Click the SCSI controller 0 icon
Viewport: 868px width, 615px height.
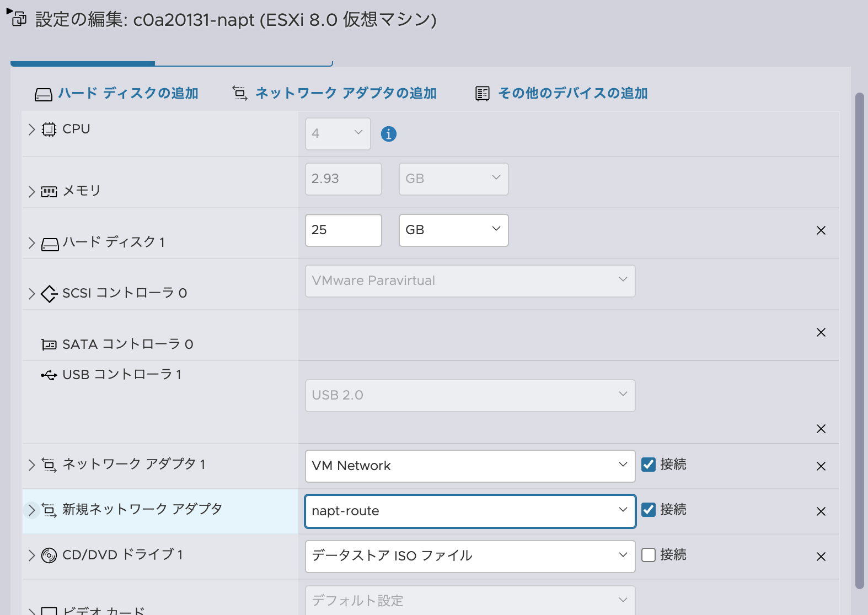click(x=49, y=294)
